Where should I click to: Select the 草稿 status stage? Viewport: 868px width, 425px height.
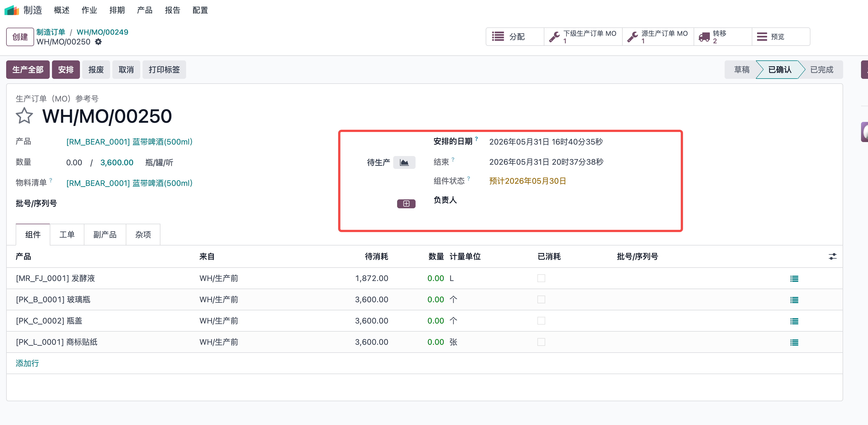[742, 70]
